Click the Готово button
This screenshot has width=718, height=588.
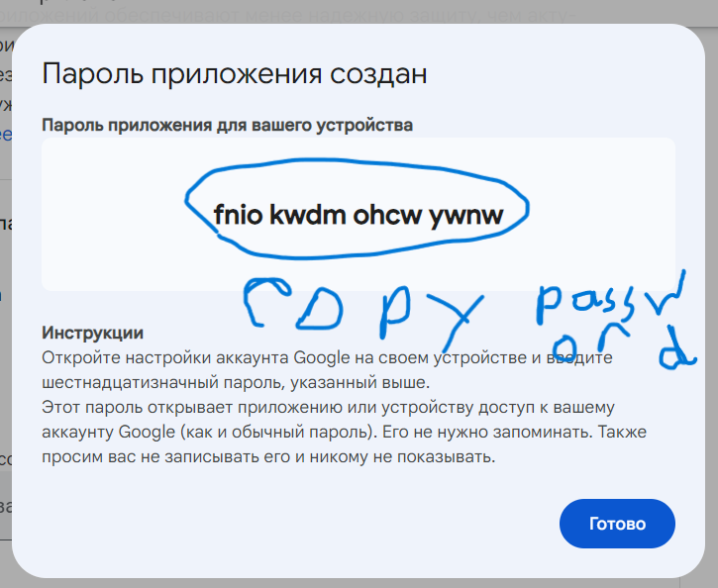coord(617,524)
